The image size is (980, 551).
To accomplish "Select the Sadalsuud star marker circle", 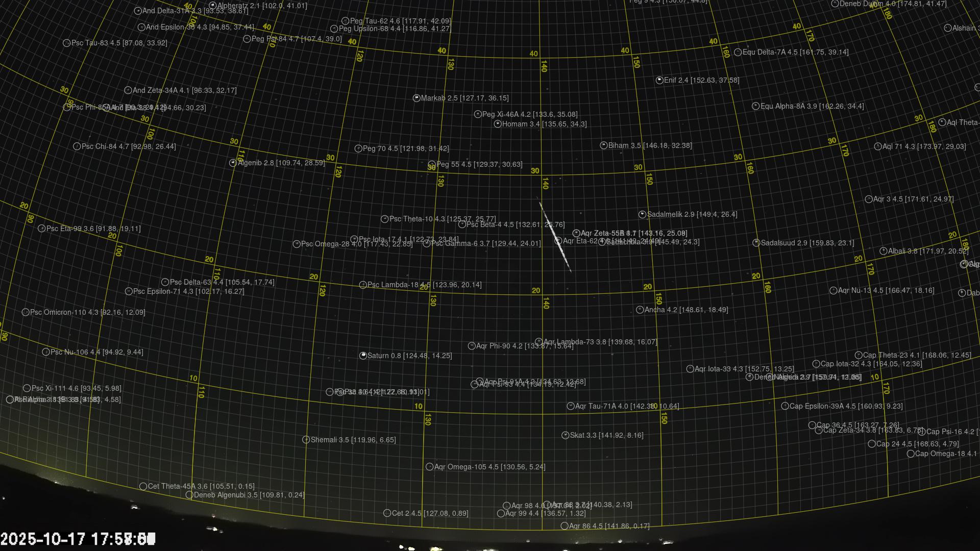I will [756, 243].
